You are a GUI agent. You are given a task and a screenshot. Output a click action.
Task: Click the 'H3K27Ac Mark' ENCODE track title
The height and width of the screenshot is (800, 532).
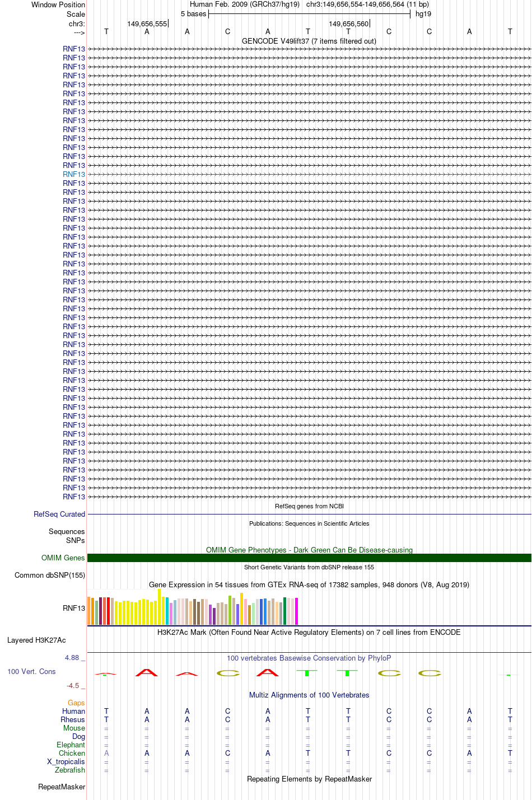pos(309,632)
